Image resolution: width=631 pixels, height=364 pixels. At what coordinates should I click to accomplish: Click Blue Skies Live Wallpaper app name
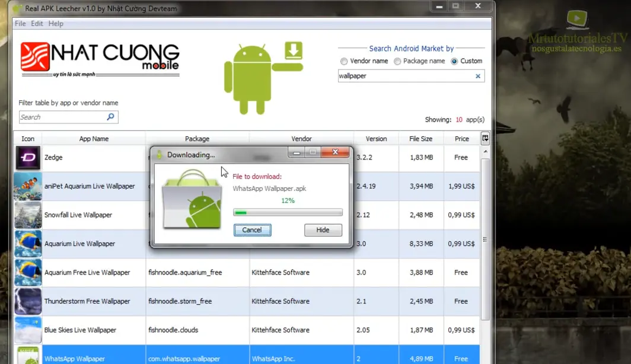pos(80,330)
